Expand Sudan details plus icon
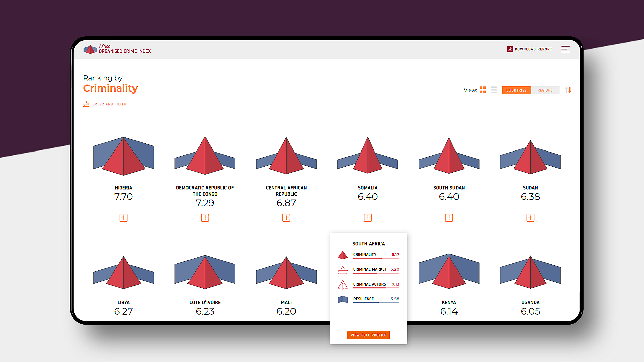Image resolution: width=644 pixels, height=362 pixels. coord(530,218)
